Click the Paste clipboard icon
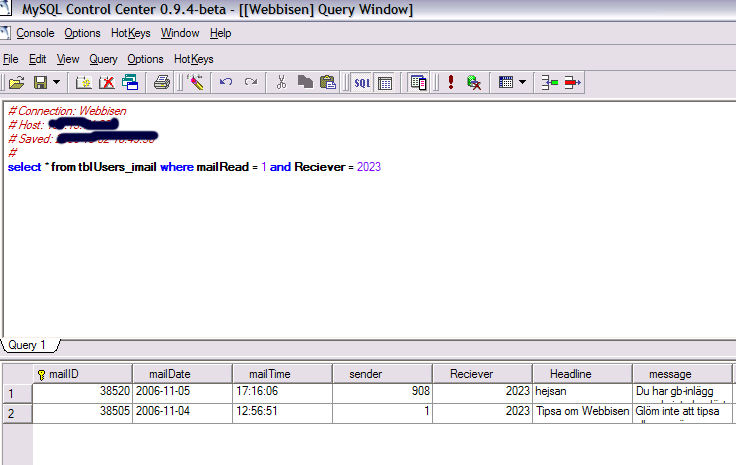736x465 pixels. [x=328, y=83]
